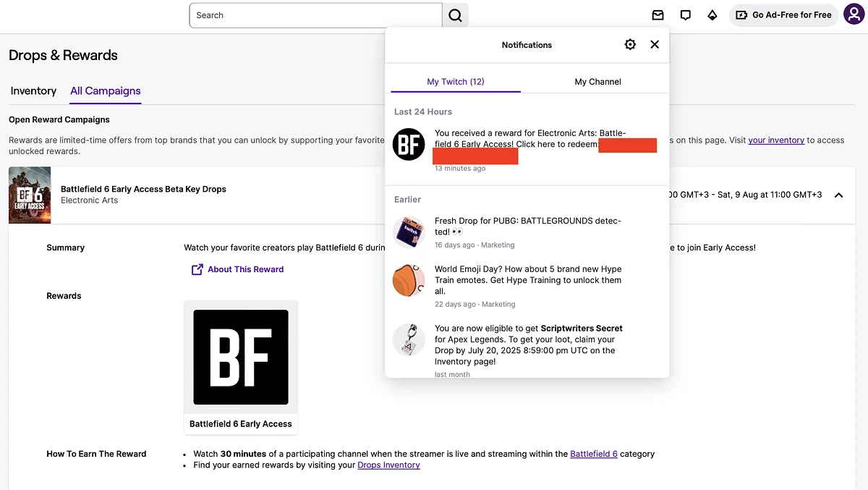868x490 pixels.
Task: Click the Battlefield reward notification BF icon
Action: [x=409, y=145]
